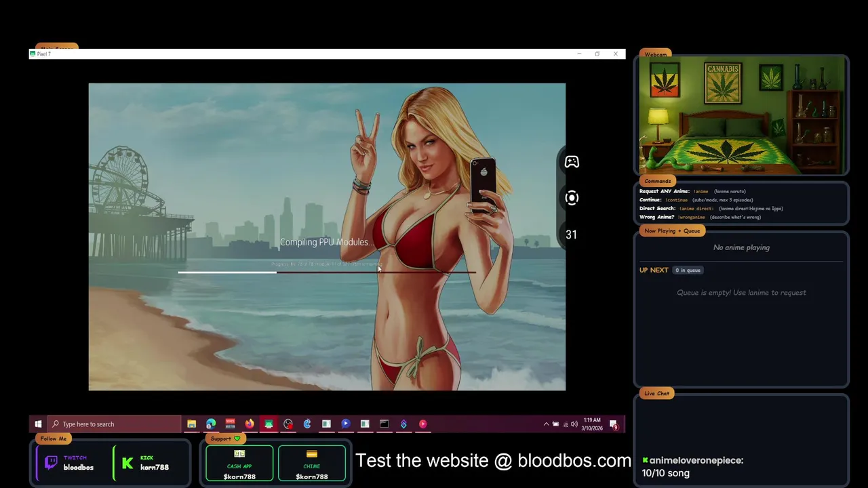The width and height of the screenshot is (868, 488).
Task: Click the Cash App $korn788 support card
Action: 239,463
